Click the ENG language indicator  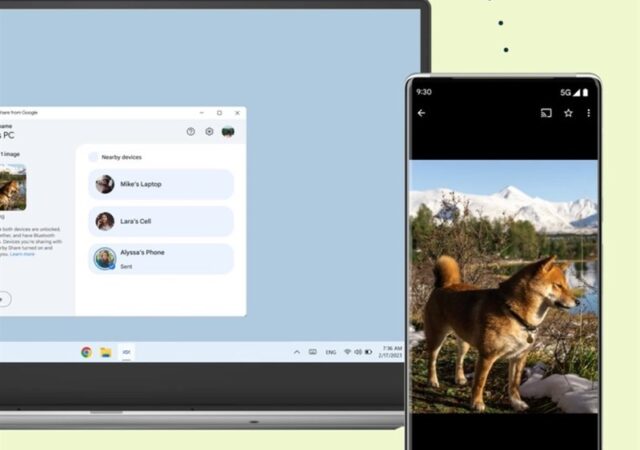331,352
